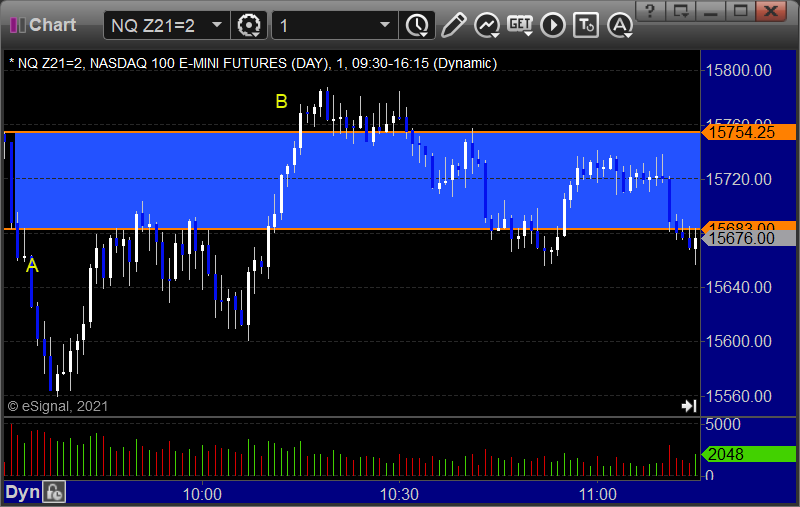Screen dimensions: 800x507
Task: Open the symbol settings gear icon
Action: [x=249, y=25]
